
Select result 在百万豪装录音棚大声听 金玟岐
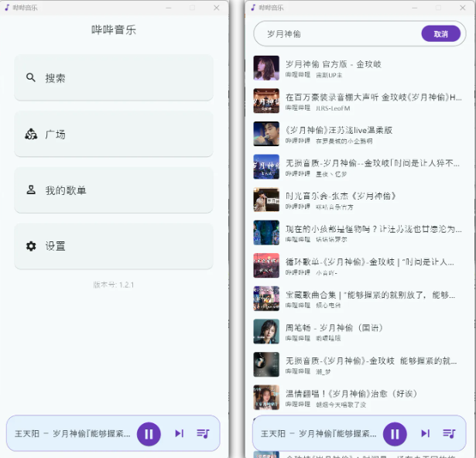(359, 101)
